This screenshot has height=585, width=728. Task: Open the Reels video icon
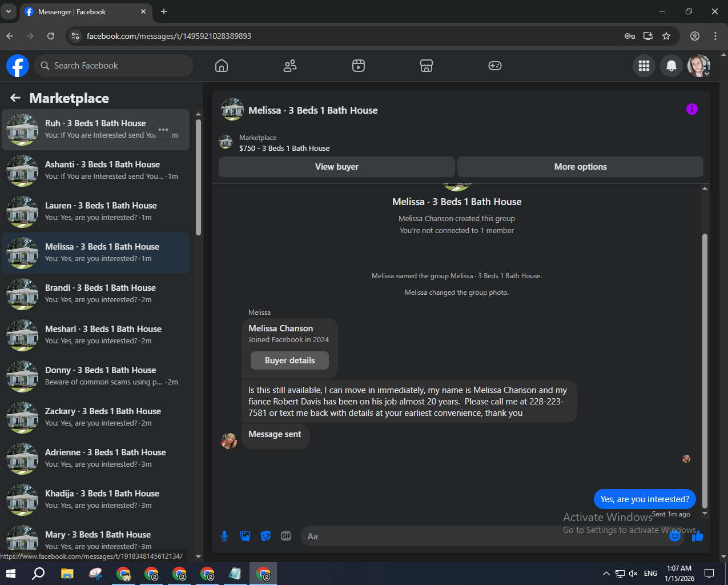click(359, 66)
